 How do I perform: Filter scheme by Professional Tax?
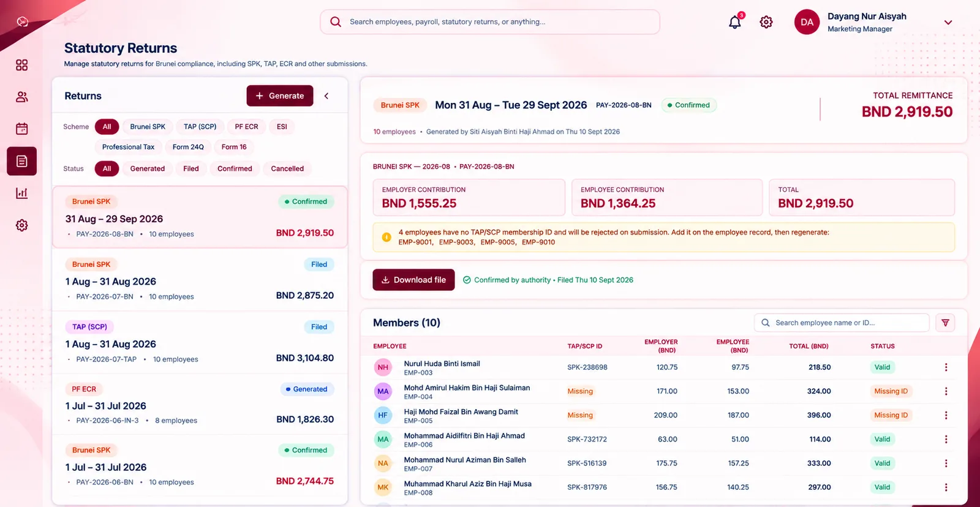[128, 147]
